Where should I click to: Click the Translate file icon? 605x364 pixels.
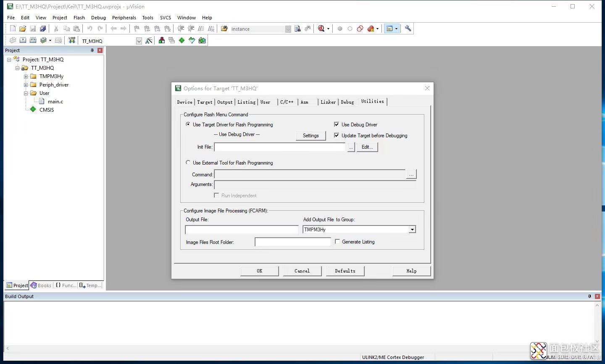tap(13, 40)
